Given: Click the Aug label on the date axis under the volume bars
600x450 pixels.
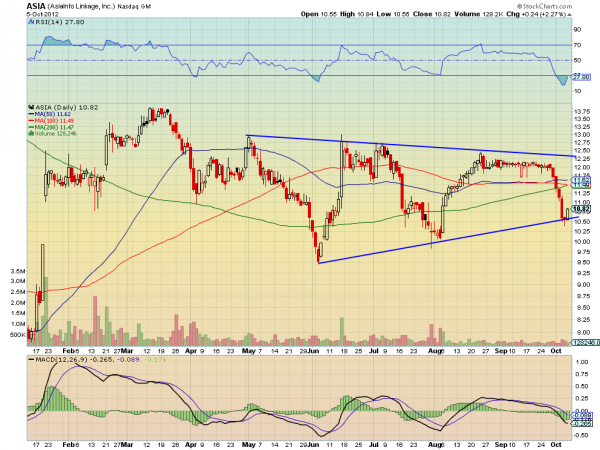Looking at the screenshot, I should point(435,351).
